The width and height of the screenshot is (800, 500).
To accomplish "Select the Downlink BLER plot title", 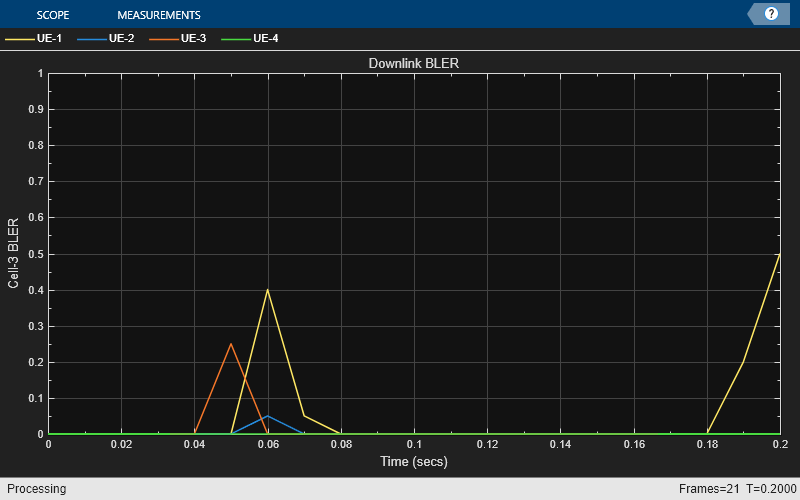I will 414,63.
